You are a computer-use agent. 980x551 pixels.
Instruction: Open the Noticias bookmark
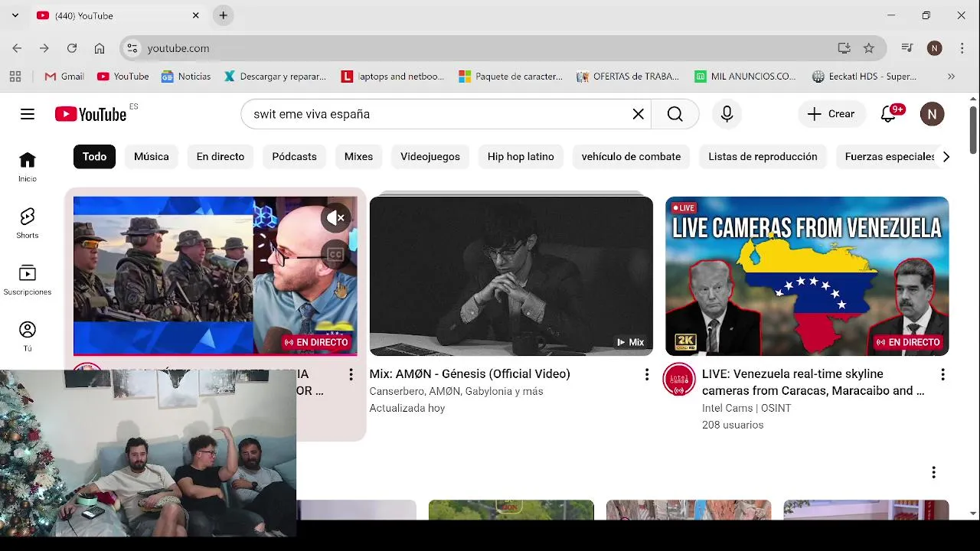(x=186, y=77)
